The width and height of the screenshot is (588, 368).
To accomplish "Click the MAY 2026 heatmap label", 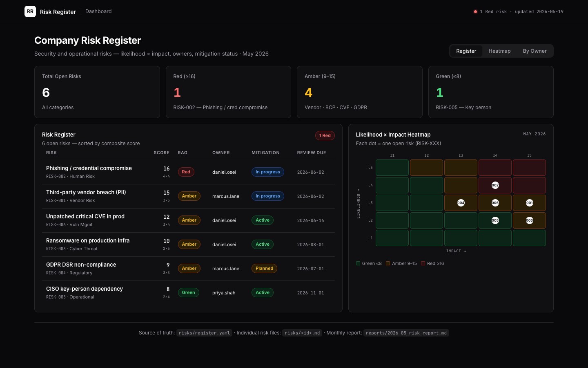I will point(535,134).
